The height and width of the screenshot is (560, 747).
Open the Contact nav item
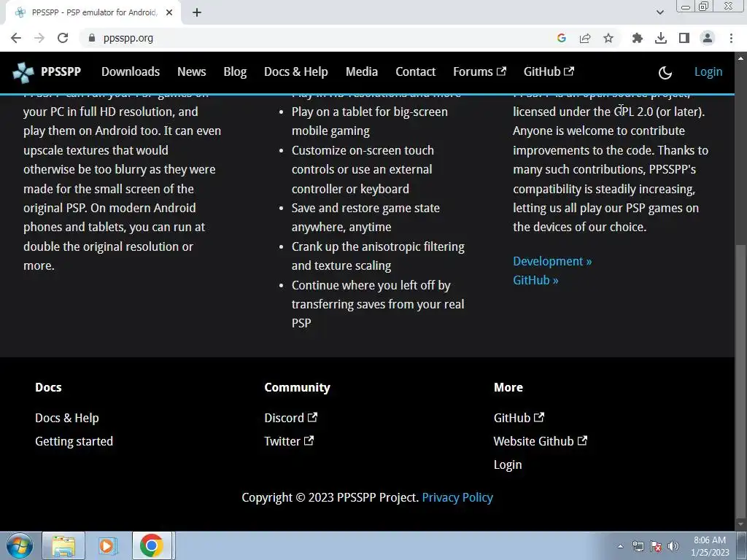(x=415, y=72)
